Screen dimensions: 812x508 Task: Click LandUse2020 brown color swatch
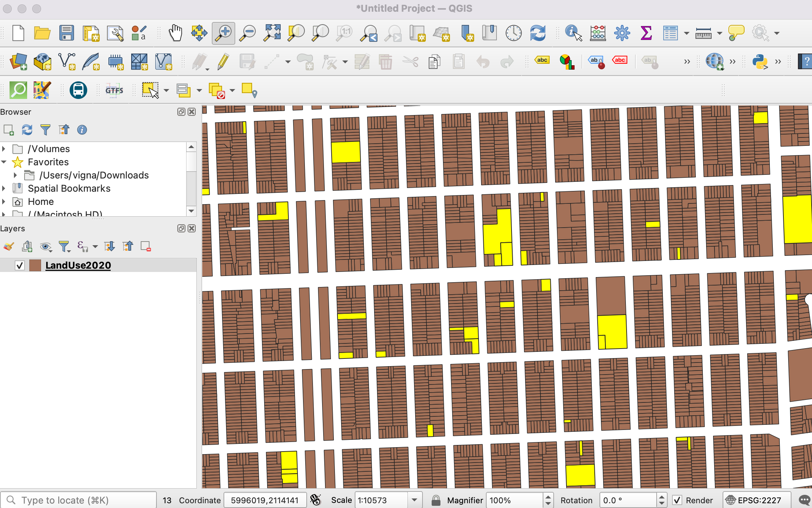[x=35, y=265]
